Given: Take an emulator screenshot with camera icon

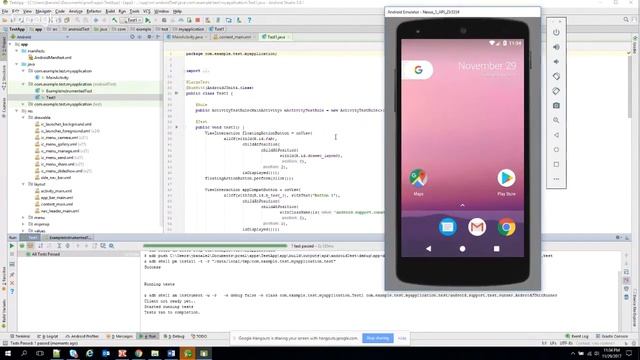Looking at the screenshot, I should pyautogui.click(x=556, y=105).
